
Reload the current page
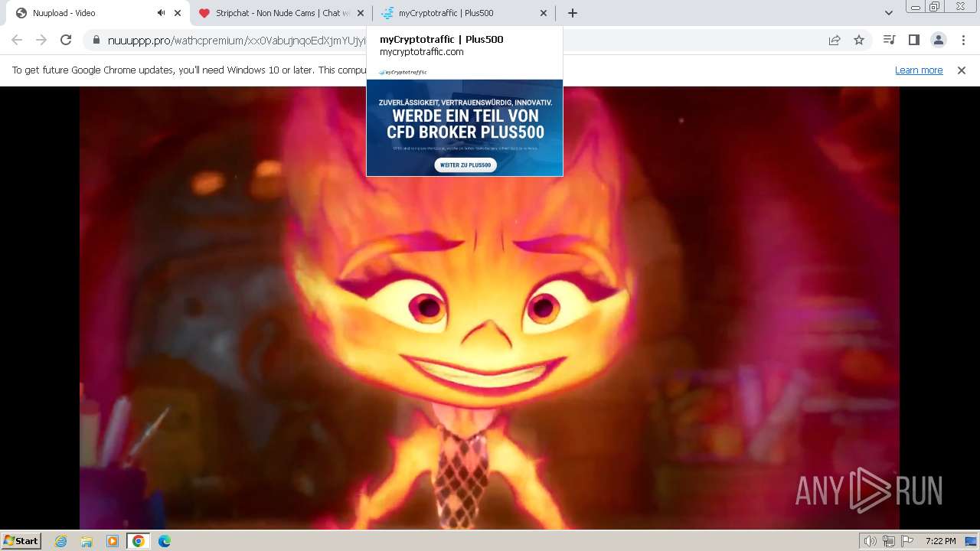point(66,40)
